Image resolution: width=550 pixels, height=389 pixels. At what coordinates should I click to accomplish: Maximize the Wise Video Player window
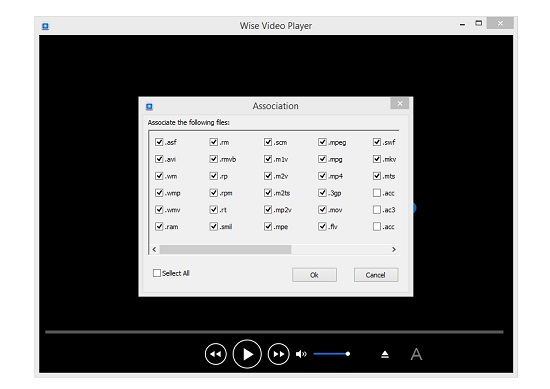pos(478,23)
